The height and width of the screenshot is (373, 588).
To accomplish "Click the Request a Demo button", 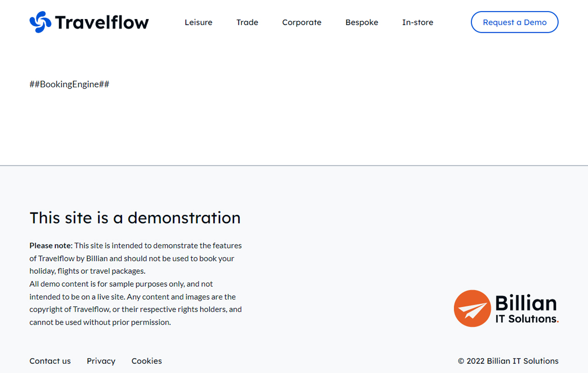I will click(x=515, y=22).
